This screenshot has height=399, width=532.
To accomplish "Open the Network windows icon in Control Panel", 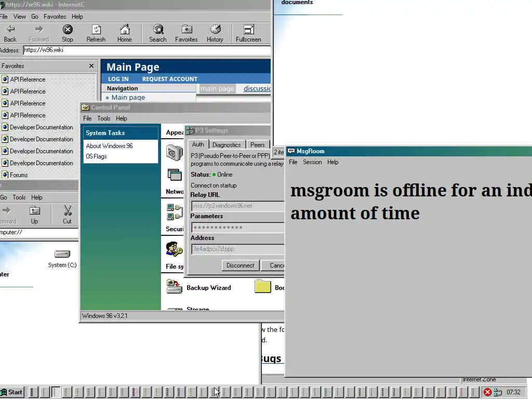I will [175, 175].
